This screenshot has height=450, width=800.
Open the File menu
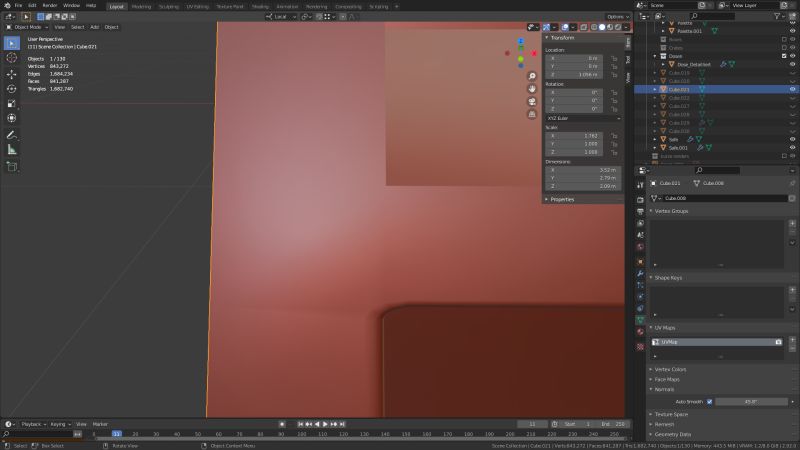pyautogui.click(x=18, y=5)
